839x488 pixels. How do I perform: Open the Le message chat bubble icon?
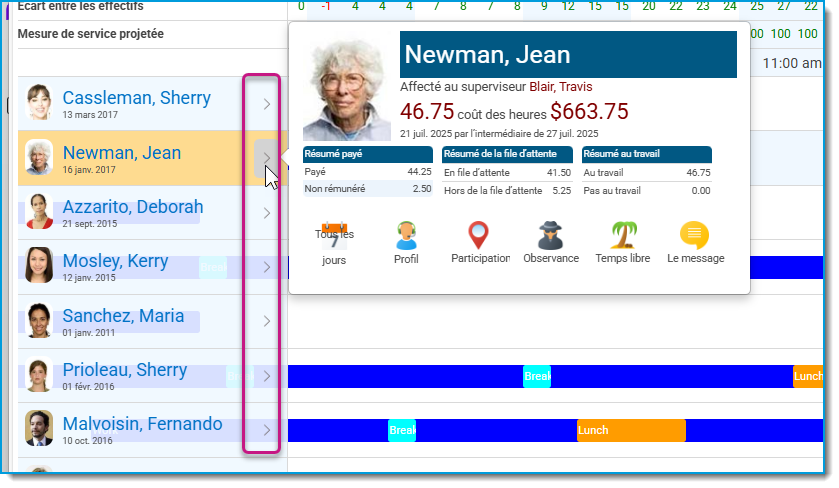tap(695, 235)
